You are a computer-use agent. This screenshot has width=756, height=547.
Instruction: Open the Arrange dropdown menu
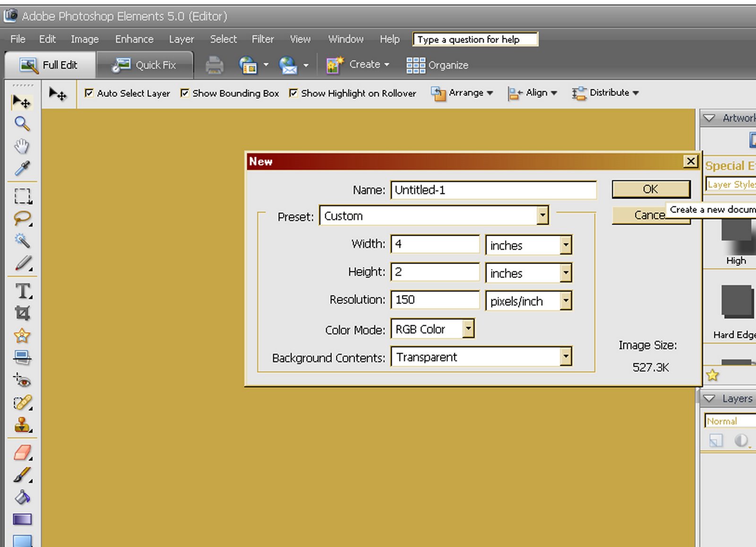tap(462, 93)
